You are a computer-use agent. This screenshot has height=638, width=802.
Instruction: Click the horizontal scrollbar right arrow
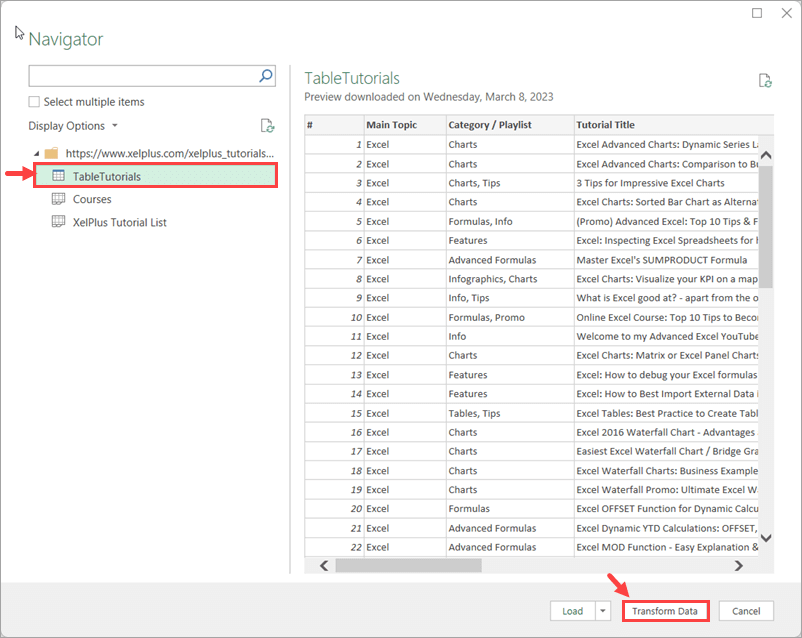[739, 566]
